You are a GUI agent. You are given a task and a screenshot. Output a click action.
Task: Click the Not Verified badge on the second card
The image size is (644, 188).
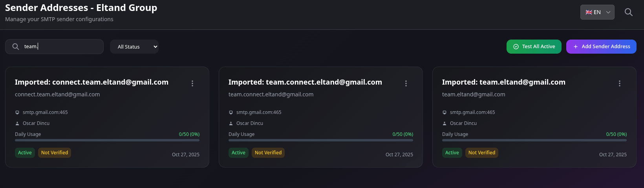pyautogui.click(x=268, y=153)
